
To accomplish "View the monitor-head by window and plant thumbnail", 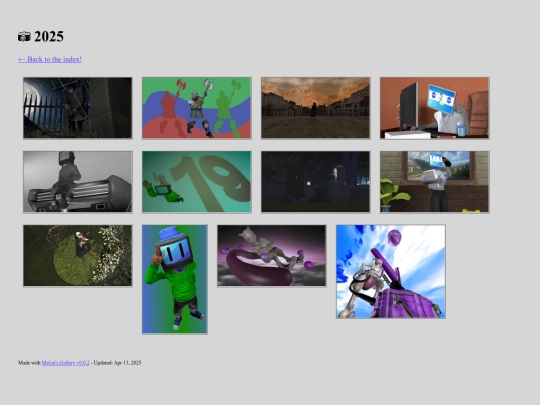I will tap(435, 182).
